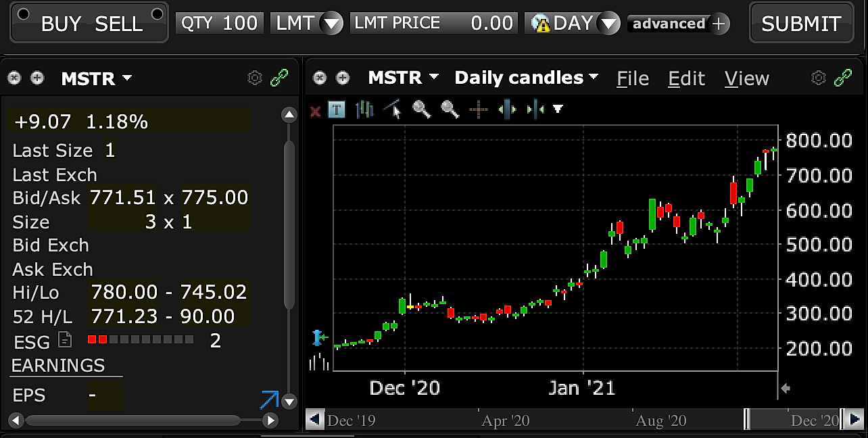Image resolution: width=868 pixels, height=438 pixels.
Task: Click the green link icon in chart panel
Action: click(843, 78)
